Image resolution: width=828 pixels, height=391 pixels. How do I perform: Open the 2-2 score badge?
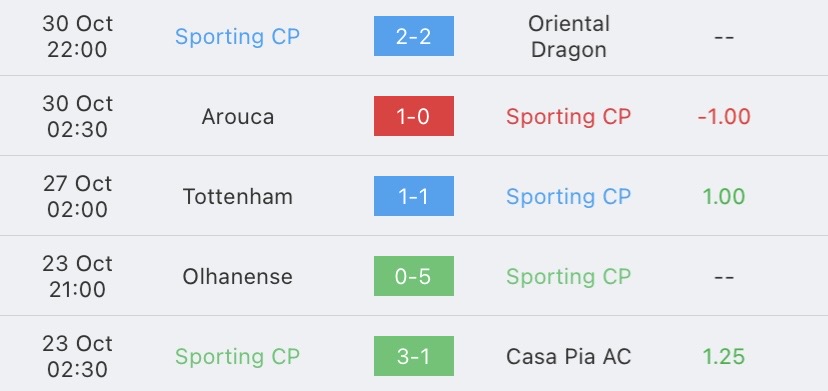[x=413, y=36]
